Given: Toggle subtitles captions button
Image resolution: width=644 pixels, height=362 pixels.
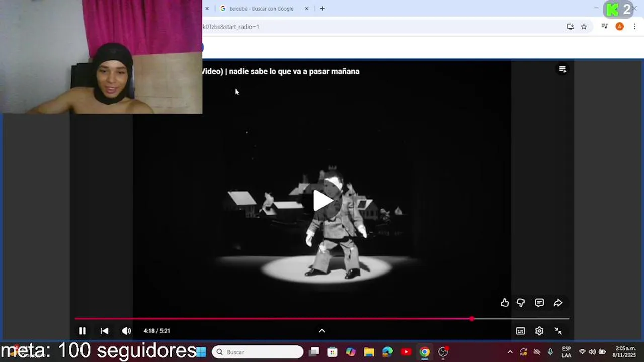Looking at the screenshot, I should point(520,331).
